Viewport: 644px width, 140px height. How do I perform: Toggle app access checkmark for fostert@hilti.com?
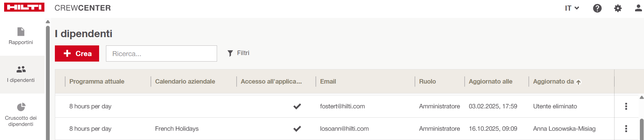[297, 106]
